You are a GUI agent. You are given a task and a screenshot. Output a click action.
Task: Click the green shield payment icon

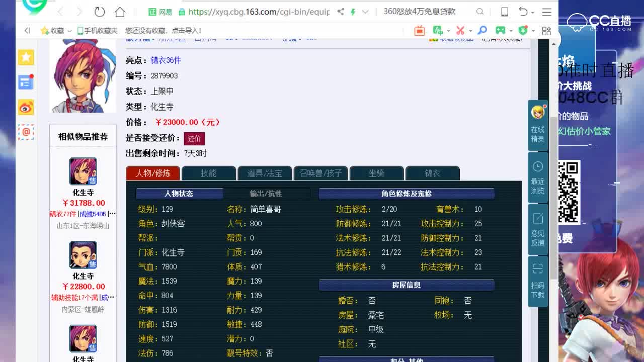[x=523, y=31]
